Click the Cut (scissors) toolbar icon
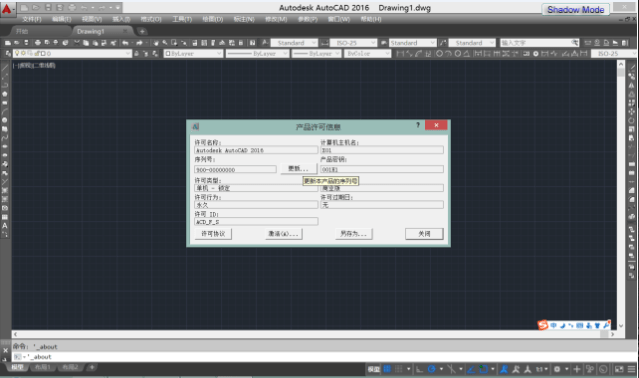The image size is (639, 378). (x=77, y=43)
